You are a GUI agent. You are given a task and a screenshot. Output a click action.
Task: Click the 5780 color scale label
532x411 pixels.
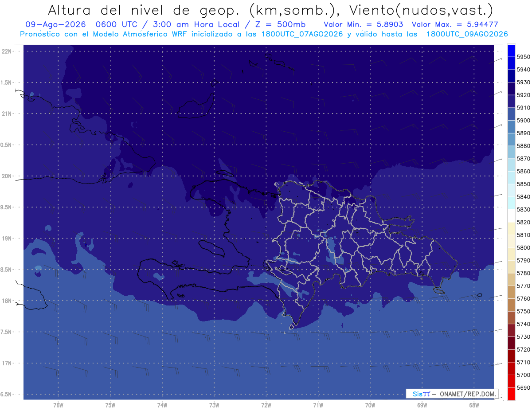[x=523, y=273]
